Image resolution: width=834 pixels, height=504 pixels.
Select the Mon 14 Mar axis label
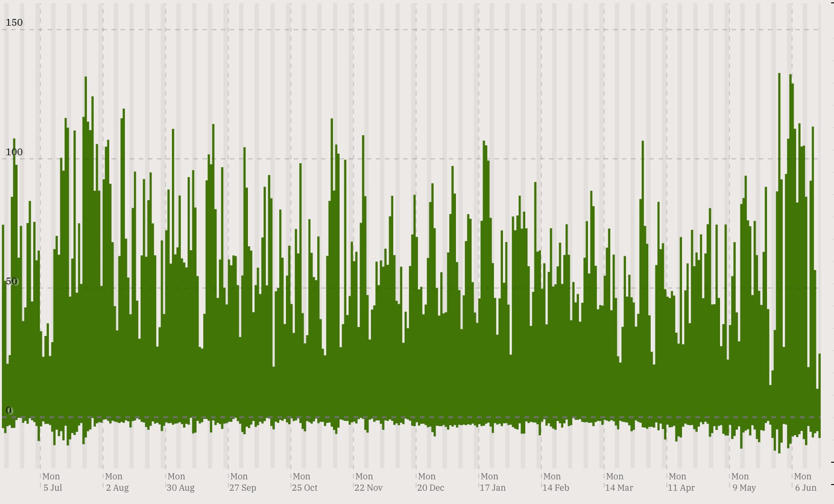tap(619, 482)
